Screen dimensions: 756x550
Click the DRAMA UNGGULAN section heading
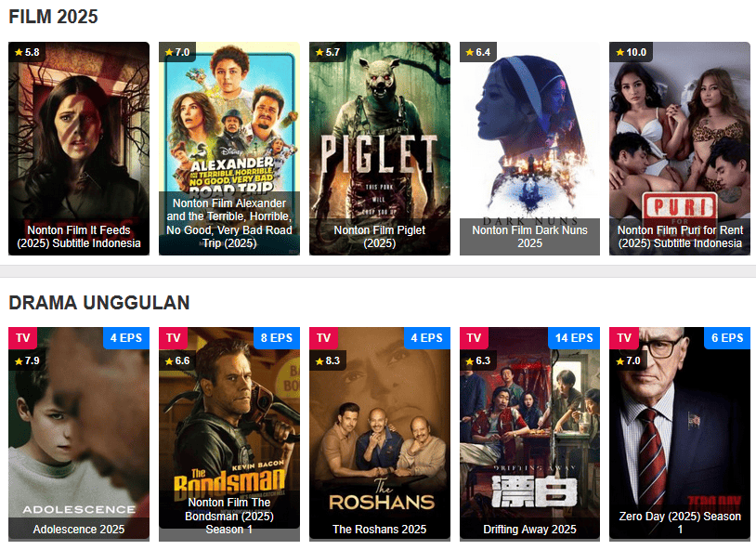(99, 303)
